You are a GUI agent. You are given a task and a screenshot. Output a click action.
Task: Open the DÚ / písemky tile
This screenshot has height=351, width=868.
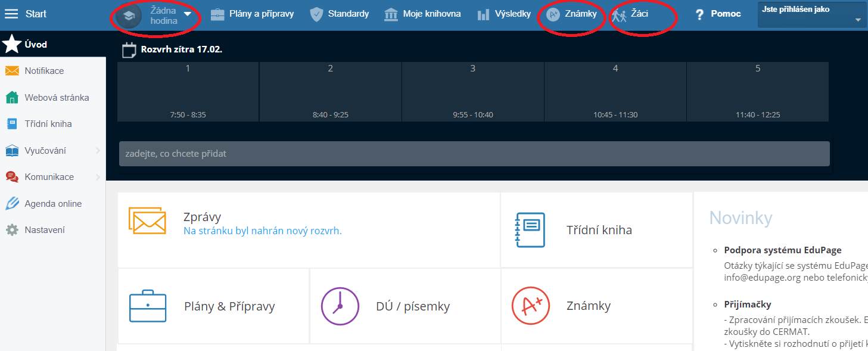pyautogui.click(x=405, y=306)
